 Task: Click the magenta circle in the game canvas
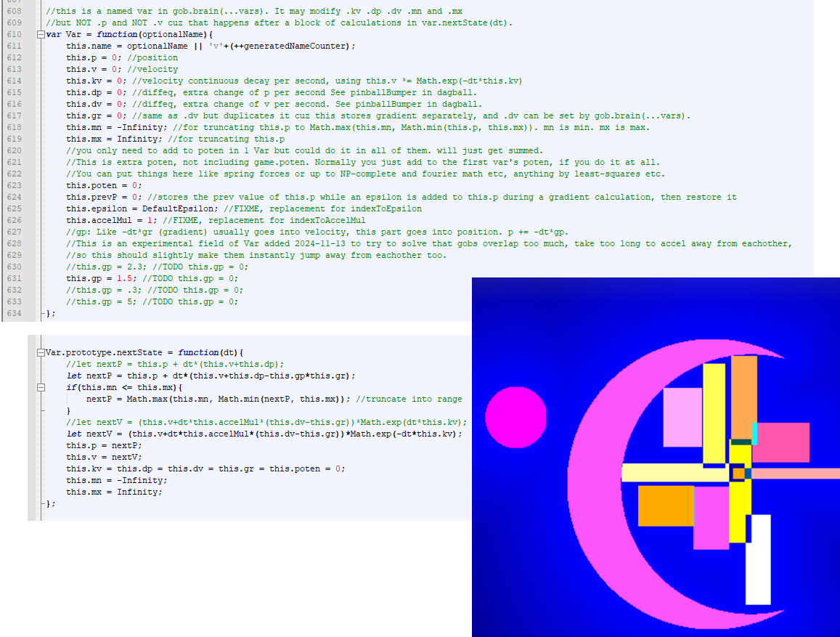pyautogui.click(x=516, y=418)
